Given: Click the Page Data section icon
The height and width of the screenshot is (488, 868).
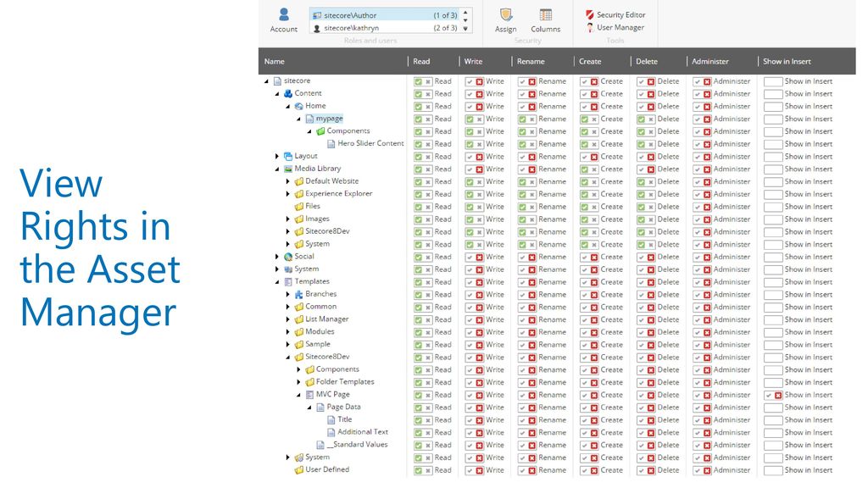Looking at the screenshot, I should pos(320,408).
